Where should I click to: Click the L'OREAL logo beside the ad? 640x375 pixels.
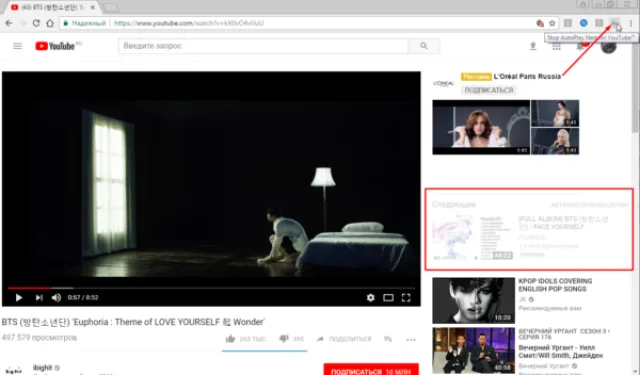443,83
